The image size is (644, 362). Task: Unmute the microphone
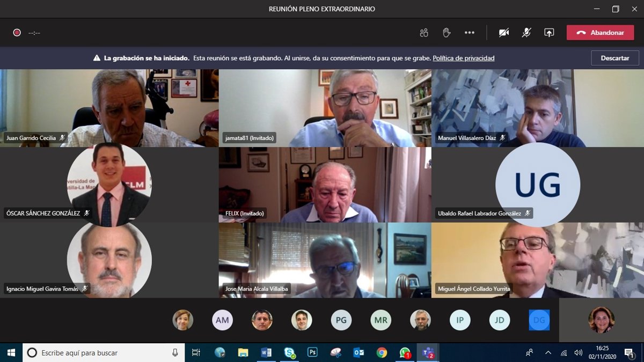click(526, 33)
